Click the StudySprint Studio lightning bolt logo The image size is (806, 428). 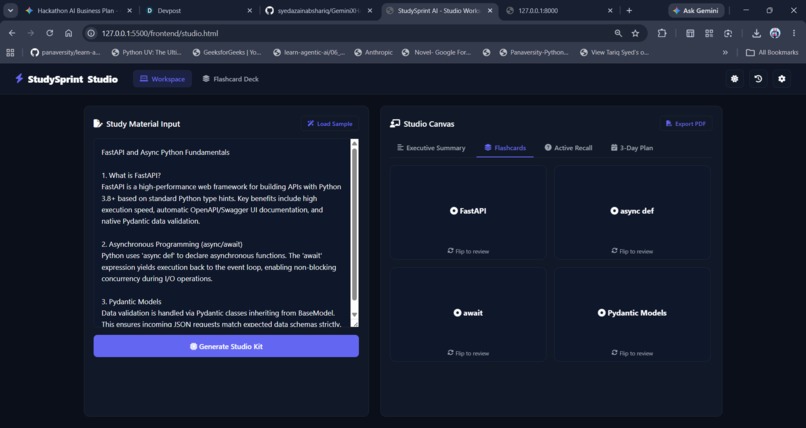(19, 79)
